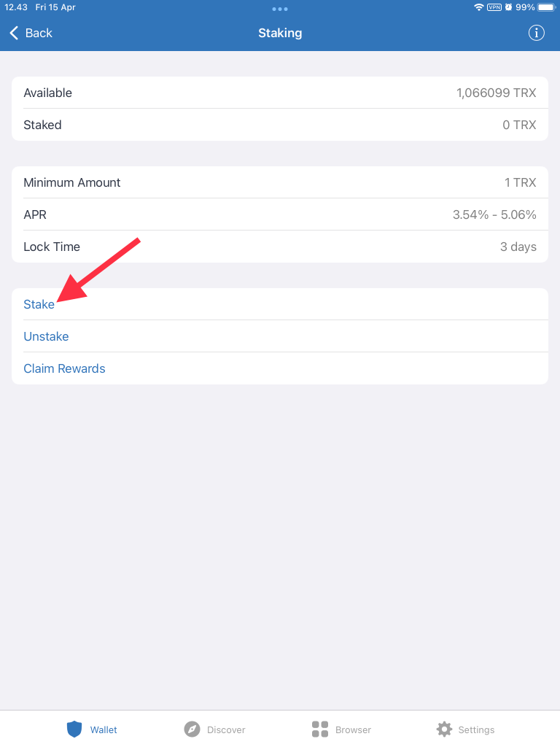The height and width of the screenshot is (747, 560).
Task: Click the Stake link
Action: point(39,304)
